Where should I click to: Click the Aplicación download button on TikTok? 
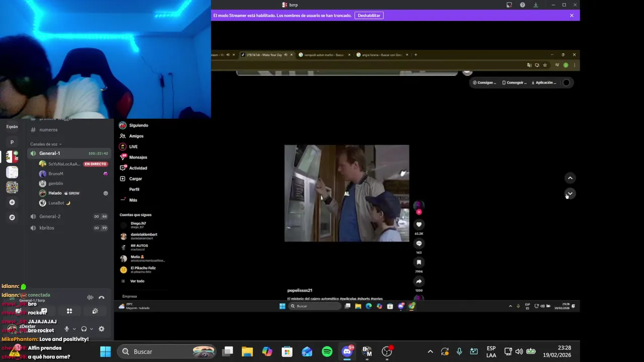click(x=543, y=82)
